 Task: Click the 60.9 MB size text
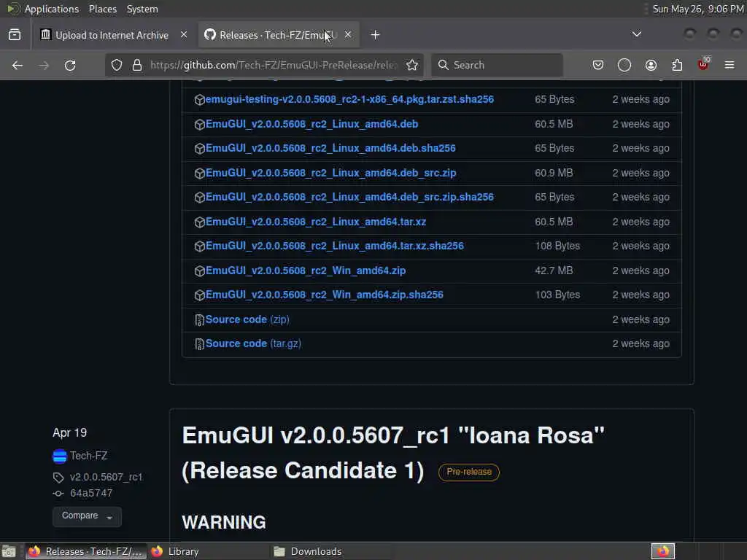pyautogui.click(x=554, y=174)
